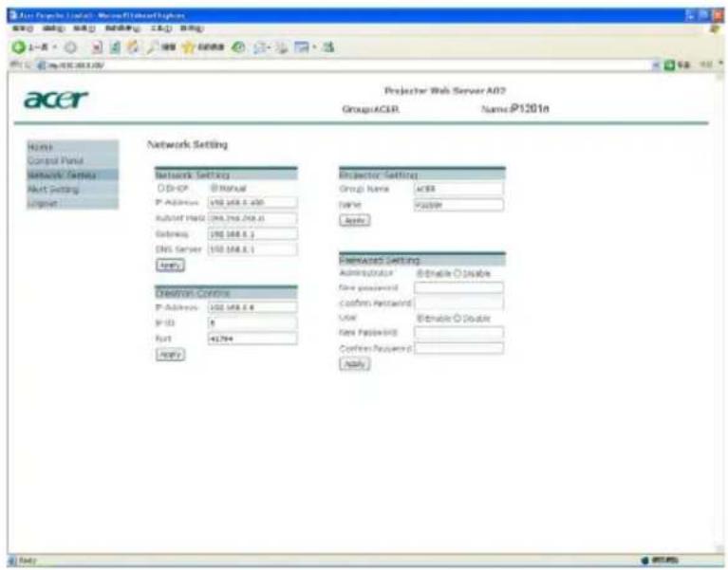Click Apply under Projector Setting section
The image size is (728, 570).
point(355,220)
